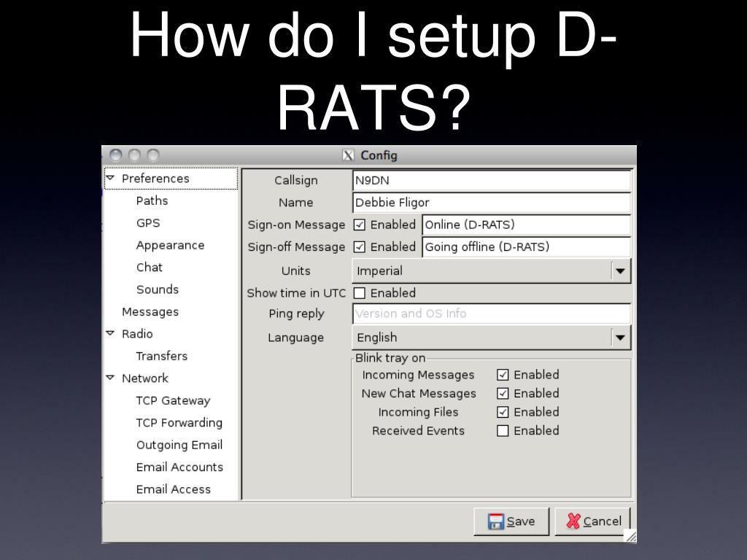Click the Incoming Files label
The width and height of the screenshot is (747, 560).
coord(418,413)
